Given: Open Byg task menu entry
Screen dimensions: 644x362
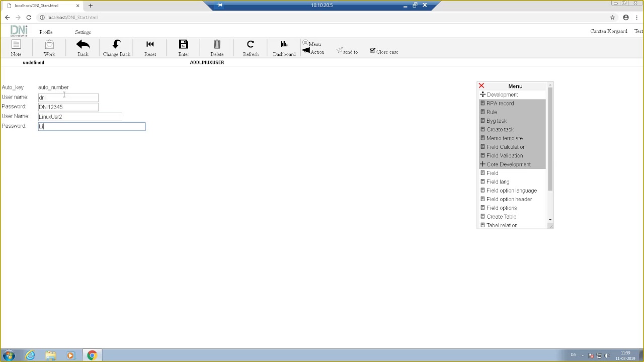Looking at the screenshot, I should tap(497, 121).
